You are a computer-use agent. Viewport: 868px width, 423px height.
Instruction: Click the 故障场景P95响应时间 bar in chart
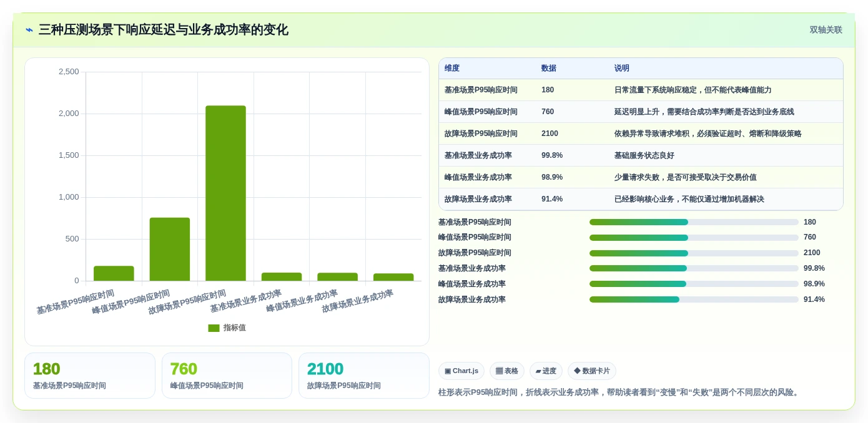[x=225, y=193]
